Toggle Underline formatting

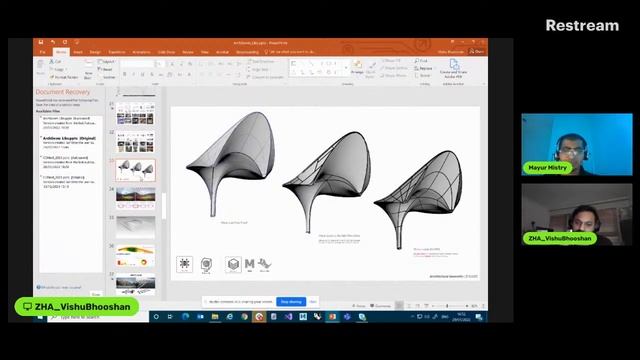pyautogui.click(x=142, y=74)
